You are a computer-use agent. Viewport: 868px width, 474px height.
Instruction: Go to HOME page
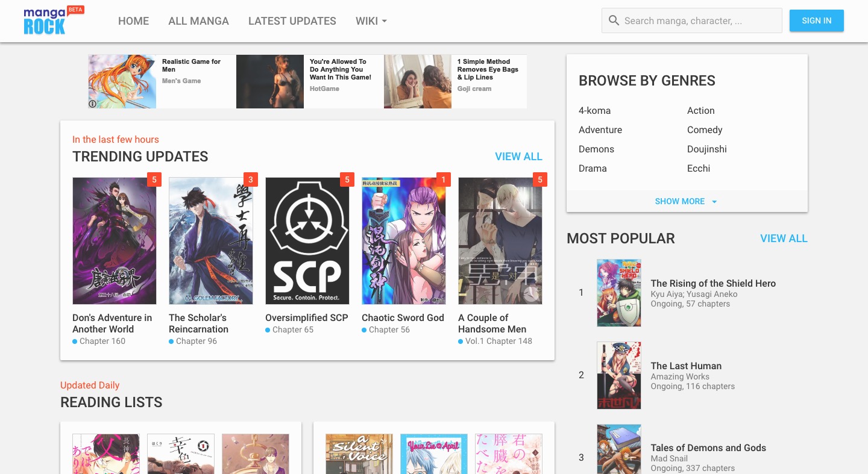133,21
